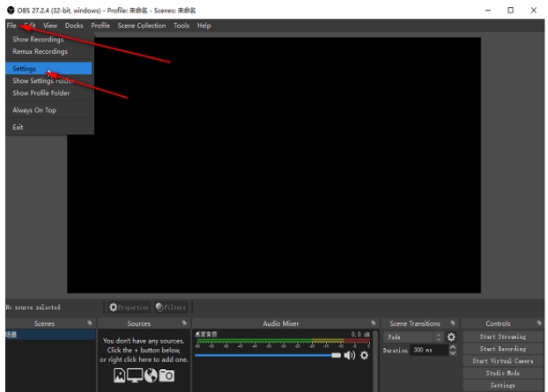Screen dimensions: 548x392
Task: Open the View menu
Action: click(x=50, y=26)
